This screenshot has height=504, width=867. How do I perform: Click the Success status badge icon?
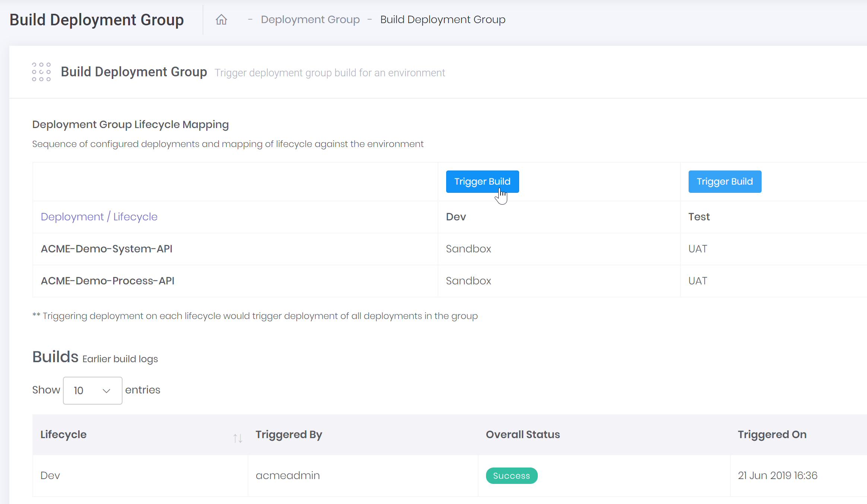511,476
